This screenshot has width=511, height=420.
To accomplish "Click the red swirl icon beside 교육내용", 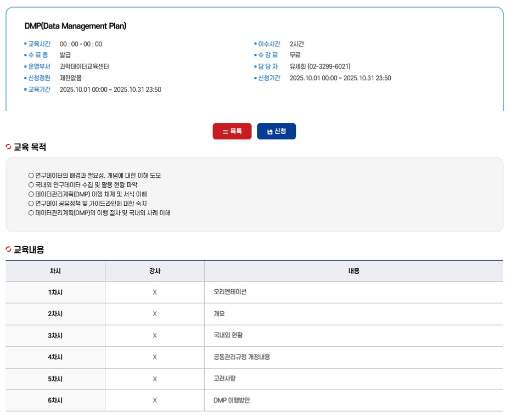I will coord(8,249).
